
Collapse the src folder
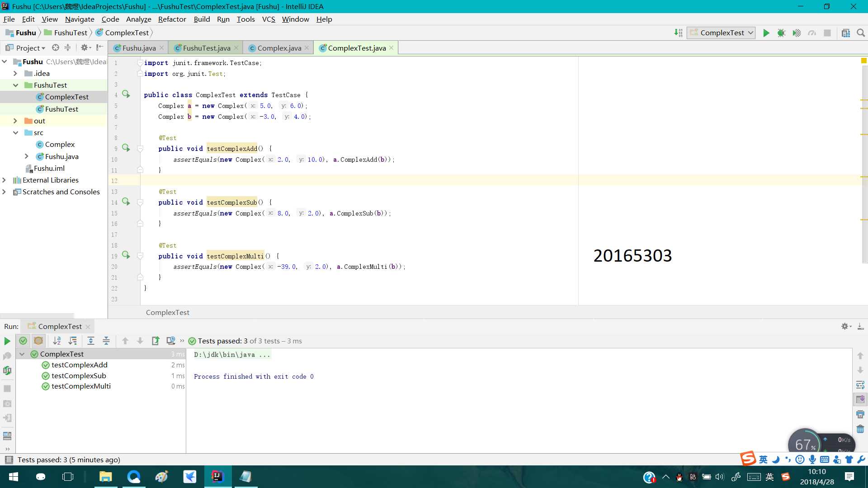click(x=15, y=132)
